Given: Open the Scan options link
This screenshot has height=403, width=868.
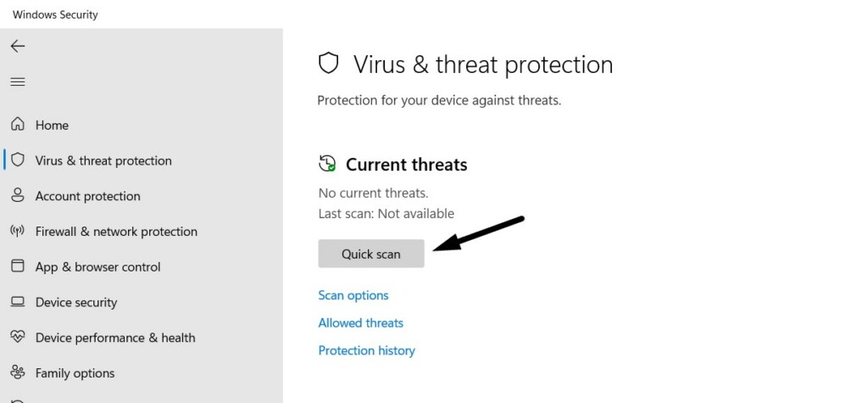Looking at the screenshot, I should click(x=353, y=295).
